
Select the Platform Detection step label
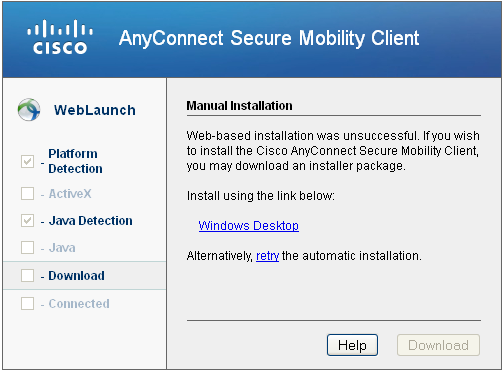(x=75, y=161)
